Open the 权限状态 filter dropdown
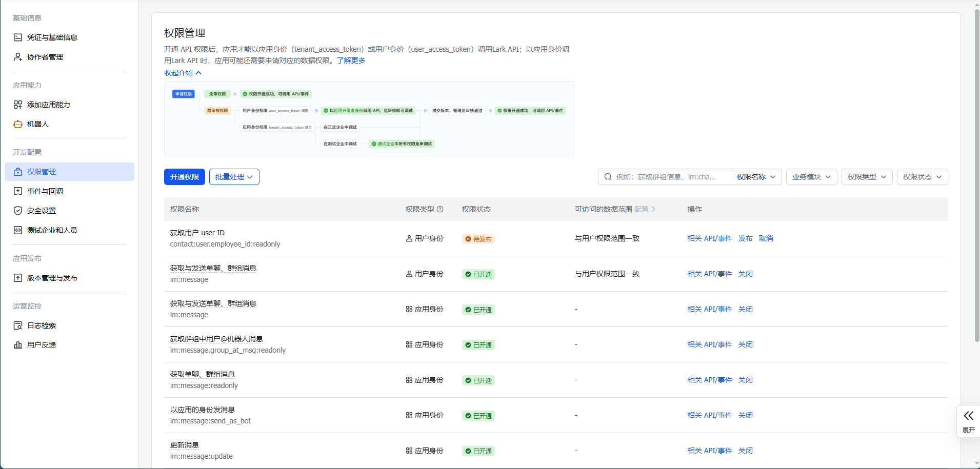The height and width of the screenshot is (469, 980). [922, 177]
